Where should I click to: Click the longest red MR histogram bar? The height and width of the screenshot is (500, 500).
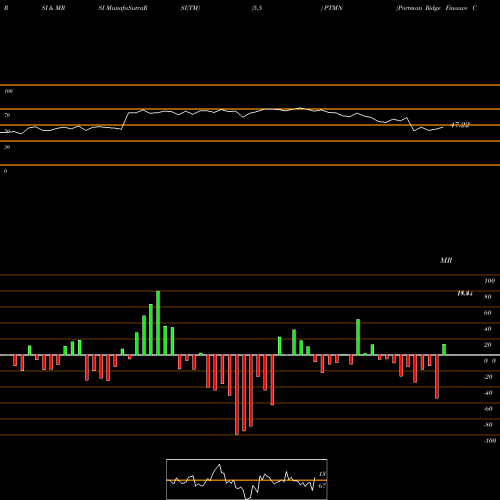click(237, 395)
